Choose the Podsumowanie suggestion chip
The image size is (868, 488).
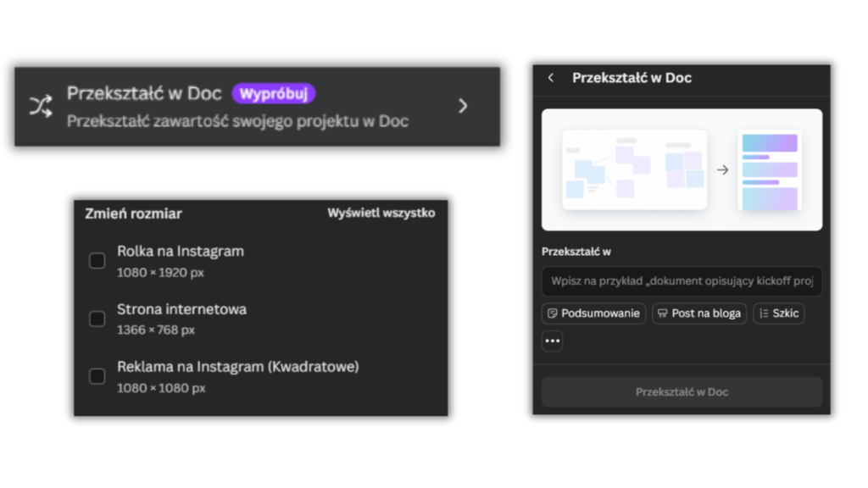(593, 313)
